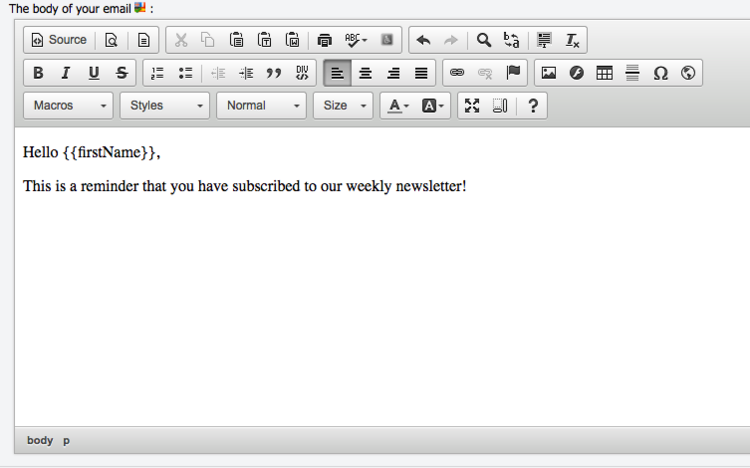Open the font Size dropdown

(x=343, y=105)
